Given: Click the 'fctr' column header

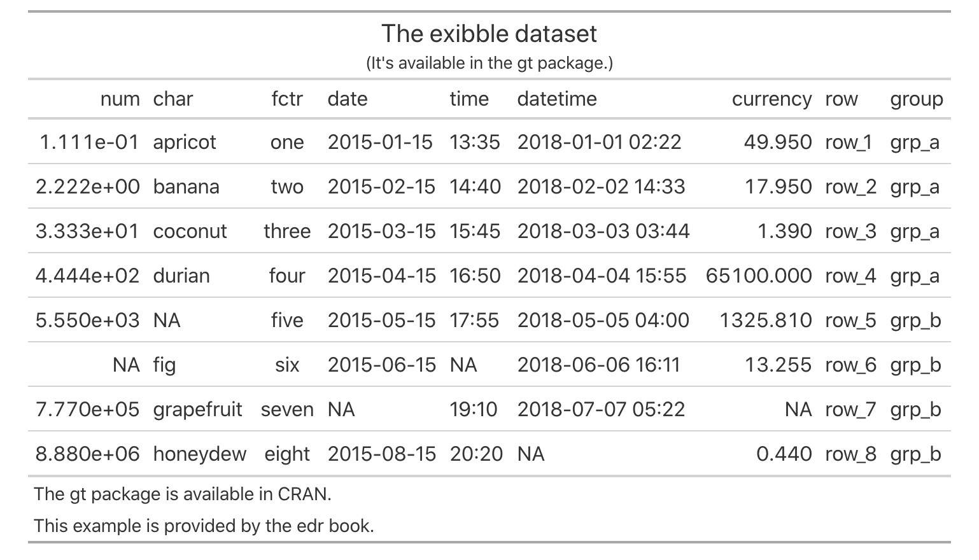Looking at the screenshot, I should [287, 99].
